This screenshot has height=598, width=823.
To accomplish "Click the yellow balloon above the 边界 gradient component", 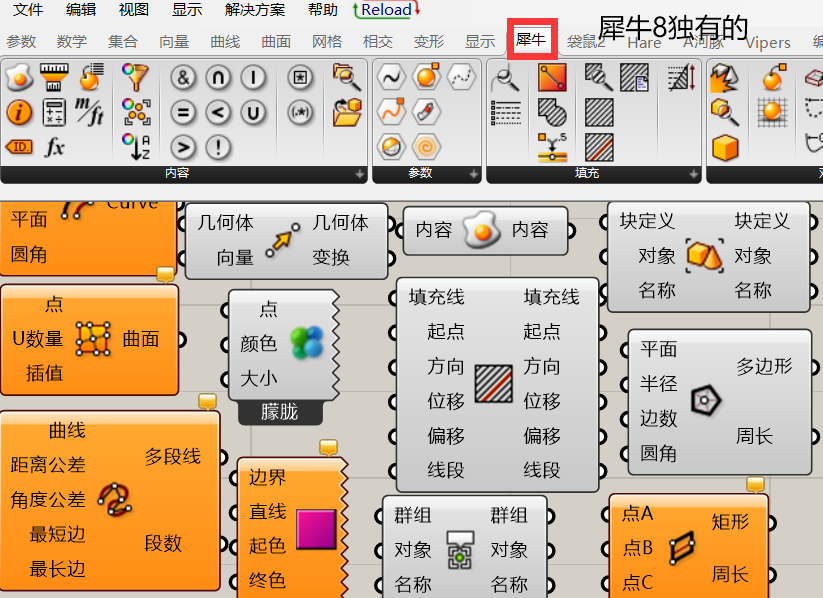I will pyautogui.click(x=329, y=448).
